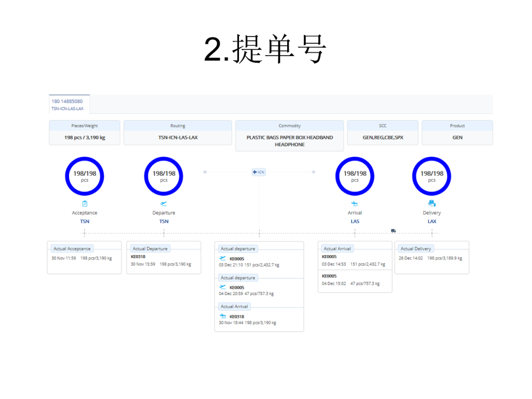Click the 'GEN' product value

point(457,137)
